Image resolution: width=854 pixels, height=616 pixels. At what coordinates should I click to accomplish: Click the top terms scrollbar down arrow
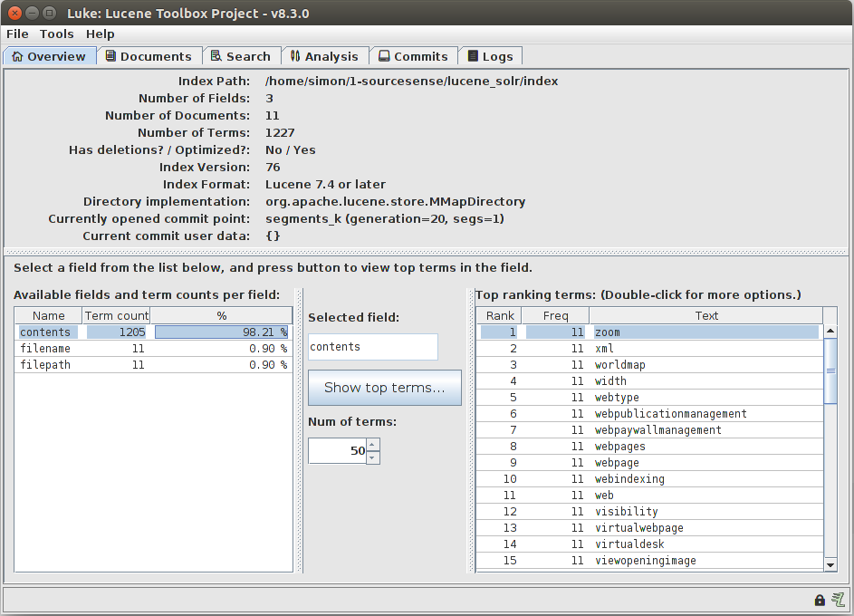[x=830, y=564]
